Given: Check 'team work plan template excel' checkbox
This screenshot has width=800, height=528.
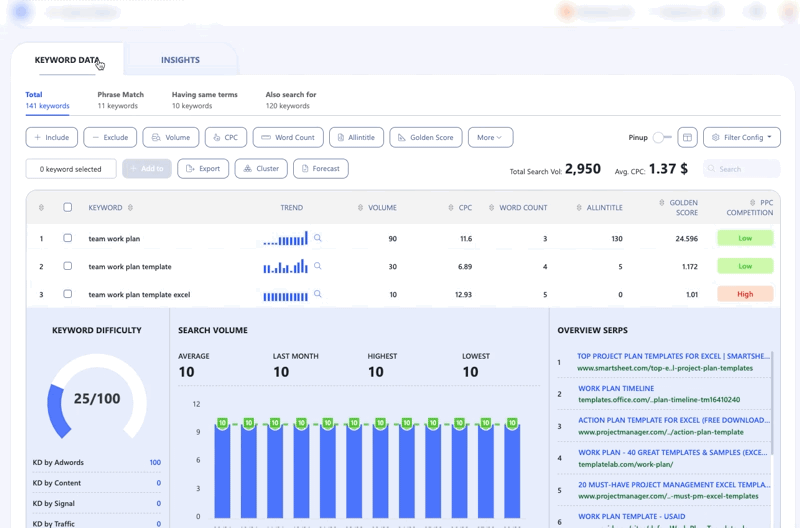Looking at the screenshot, I should (67, 294).
